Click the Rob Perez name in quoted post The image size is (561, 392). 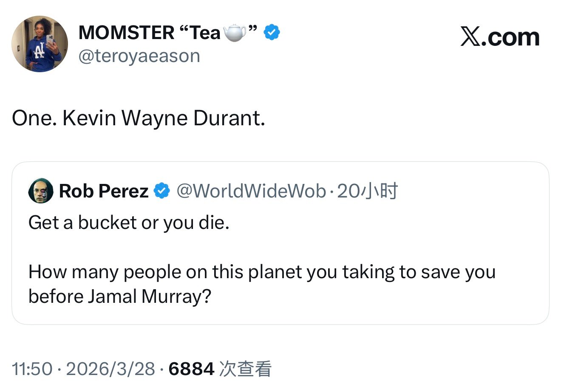pyautogui.click(x=104, y=191)
